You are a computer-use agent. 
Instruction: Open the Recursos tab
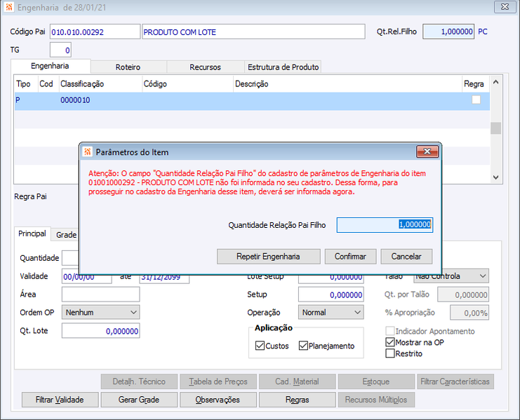(x=205, y=67)
